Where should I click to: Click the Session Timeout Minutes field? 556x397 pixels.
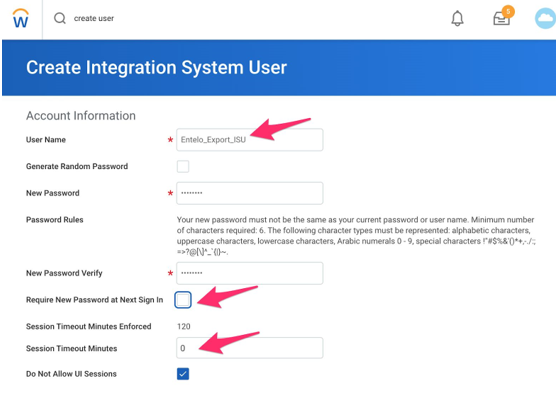[250, 348]
